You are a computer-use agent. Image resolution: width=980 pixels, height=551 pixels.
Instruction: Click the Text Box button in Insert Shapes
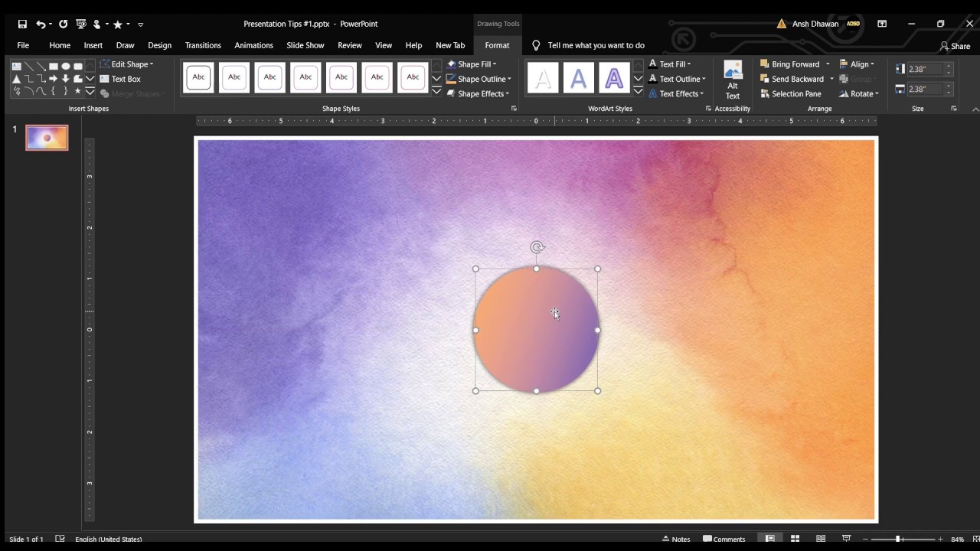click(120, 79)
